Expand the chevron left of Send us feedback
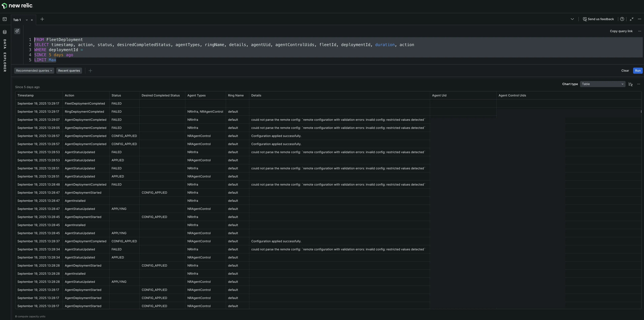The image size is (644, 320). (x=572, y=19)
